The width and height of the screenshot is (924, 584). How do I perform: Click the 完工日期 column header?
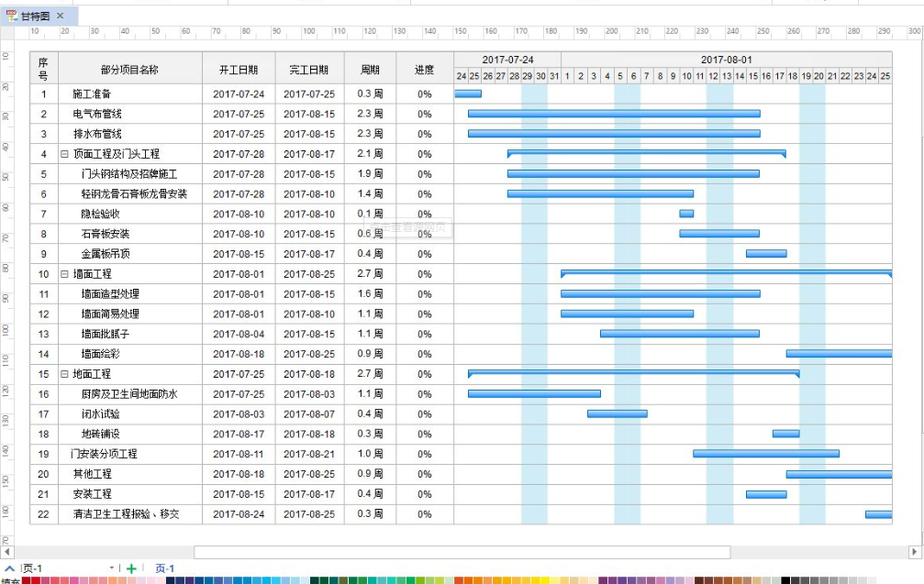pyautogui.click(x=309, y=70)
